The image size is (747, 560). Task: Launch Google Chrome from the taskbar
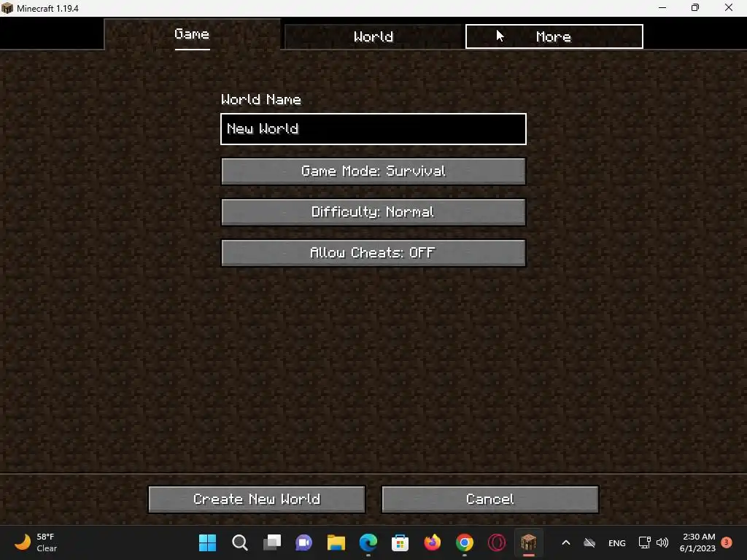[465, 542]
